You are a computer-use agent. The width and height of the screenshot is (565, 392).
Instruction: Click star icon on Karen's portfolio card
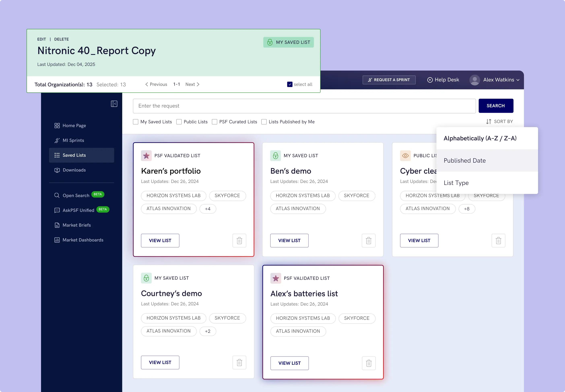(146, 156)
